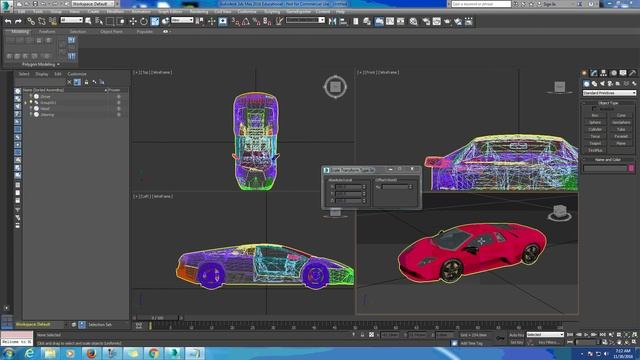Viewport: 640px width, 360px height.
Task: Toggle lock icon in scene explorer toolbar
Action: [x=86, y=82]
